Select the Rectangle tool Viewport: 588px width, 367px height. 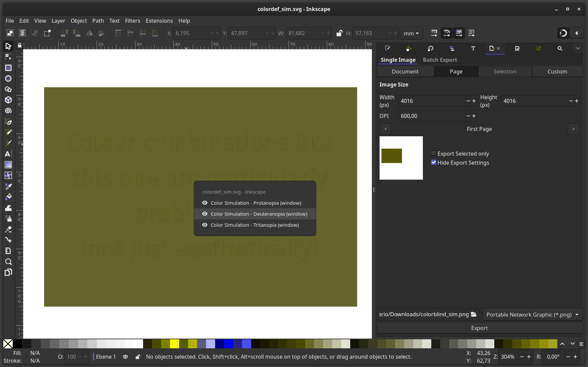pyautogui.click(x=8, y=68)
